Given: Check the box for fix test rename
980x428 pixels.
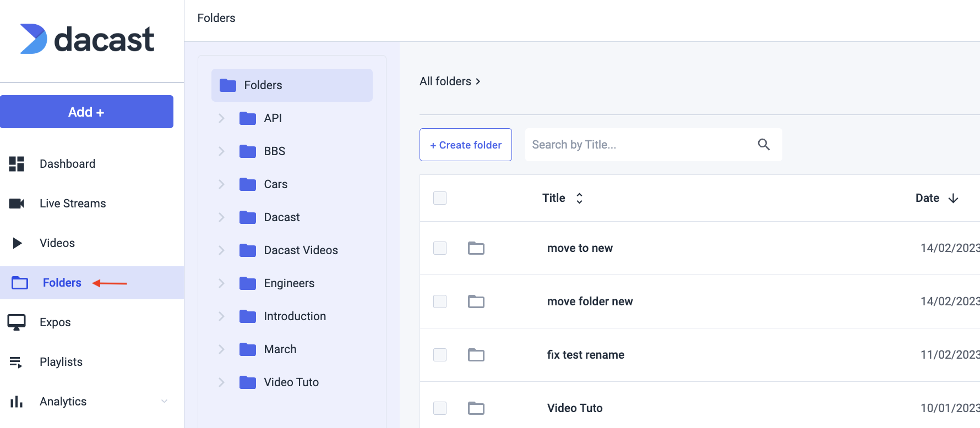Looking at the screenshot, I should tap(440, 355).
